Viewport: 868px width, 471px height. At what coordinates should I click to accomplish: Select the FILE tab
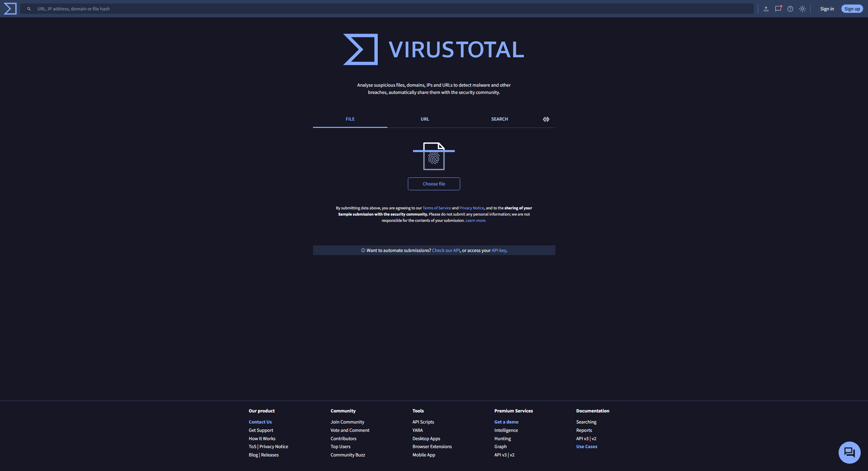point(350,119)
